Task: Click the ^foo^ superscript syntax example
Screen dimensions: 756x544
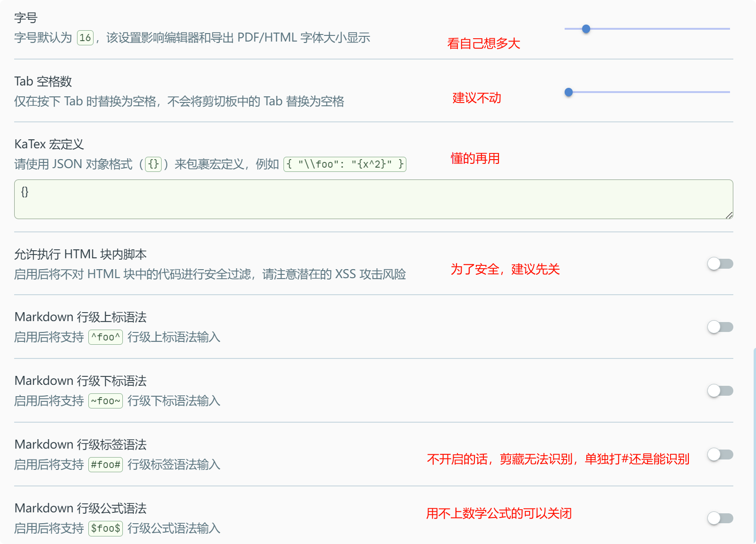Action: (x=105, y=337)
